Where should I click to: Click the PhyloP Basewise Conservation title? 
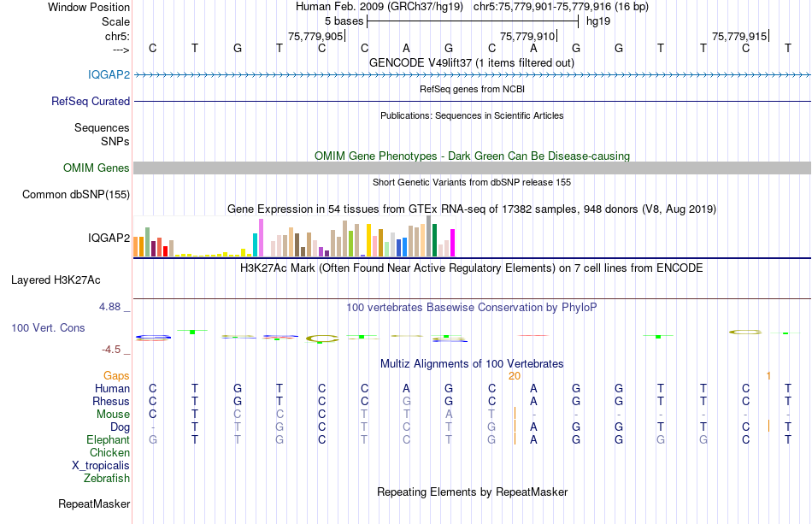pyautogui.click(x=472, y=308)
